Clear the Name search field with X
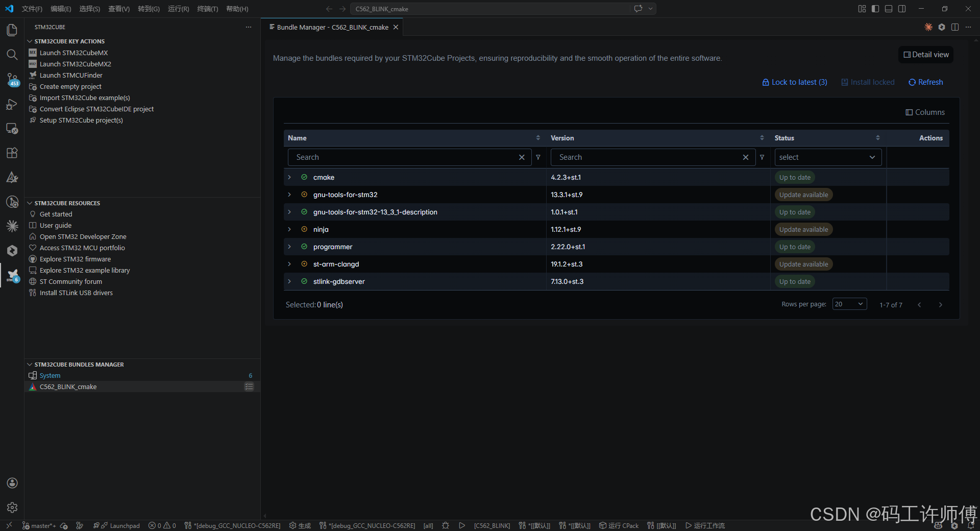Viewport: 980px width, 531px height. pos(522,157)
